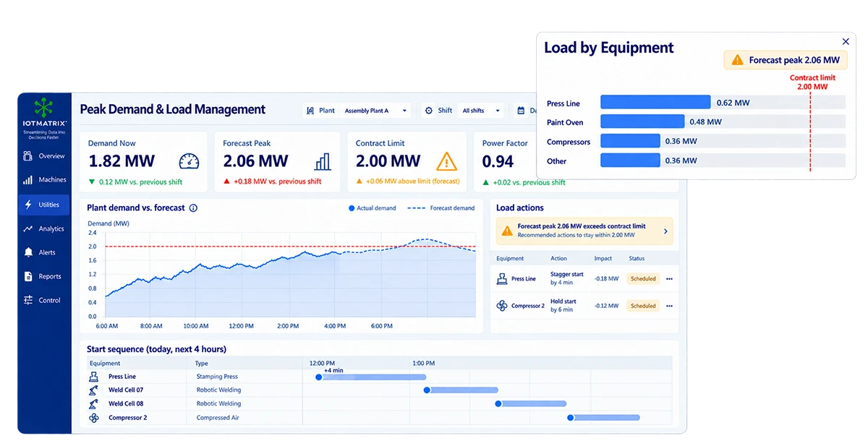Click the Weld Cell 07 start marker
Screen dimensions: 868x441
point(427,390)
